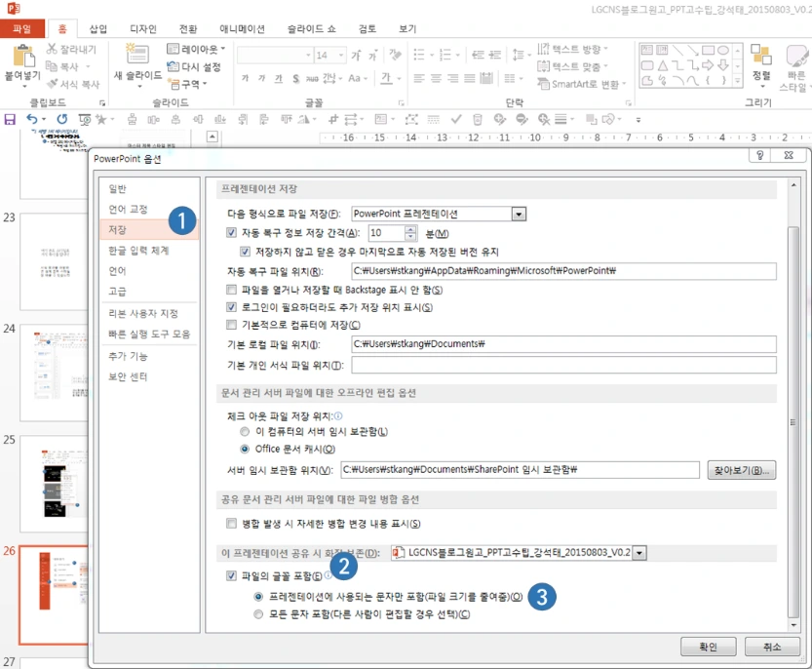Screen dimensions: 812x669
Task: Select 모든 문자 포함 radio option
Action: click(x=258, y=614)
